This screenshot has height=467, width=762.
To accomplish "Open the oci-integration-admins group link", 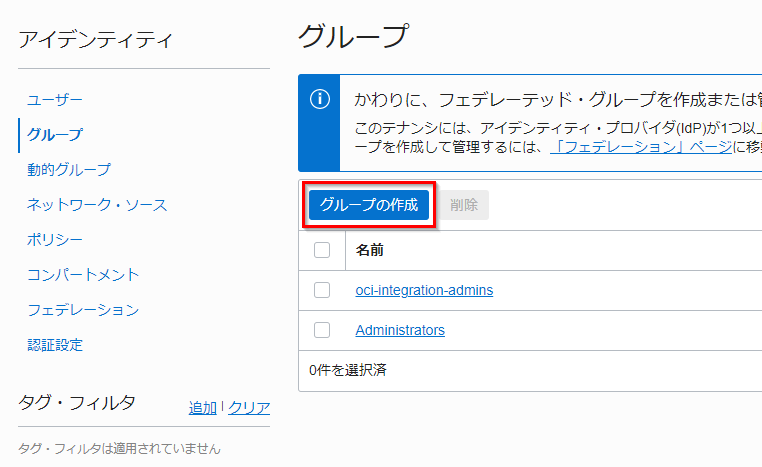I will [x=424, y=290].
